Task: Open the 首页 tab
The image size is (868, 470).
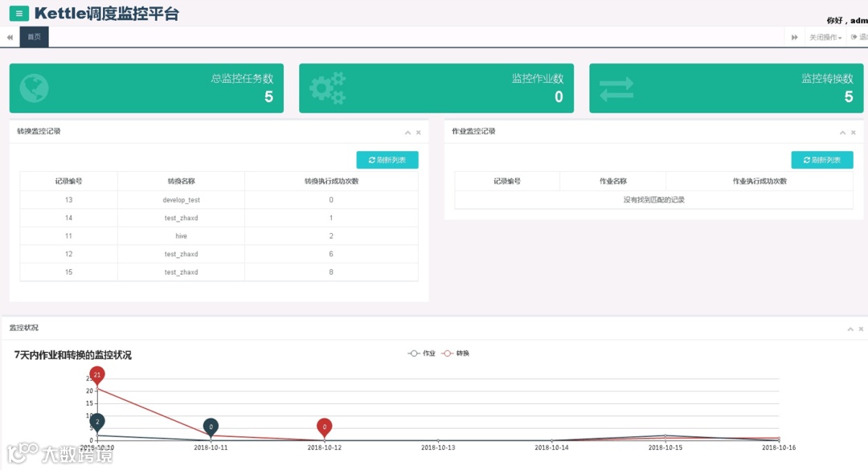Action: point(35,37)
